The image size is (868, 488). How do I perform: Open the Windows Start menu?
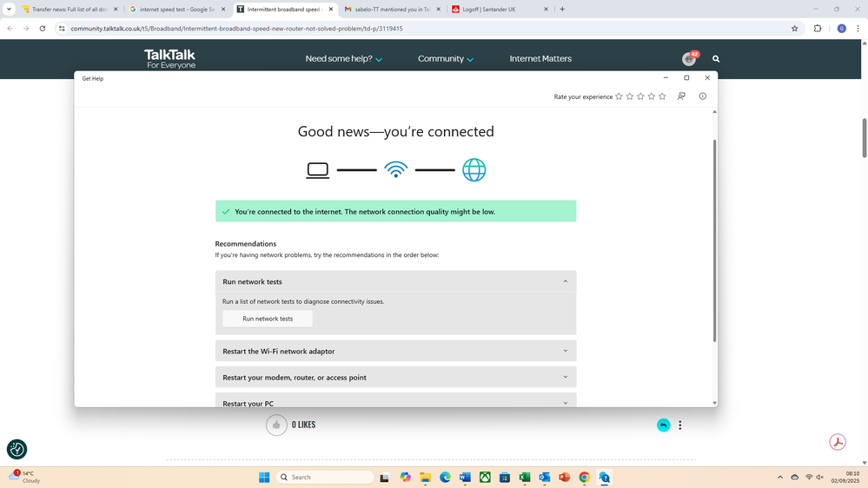264,477
